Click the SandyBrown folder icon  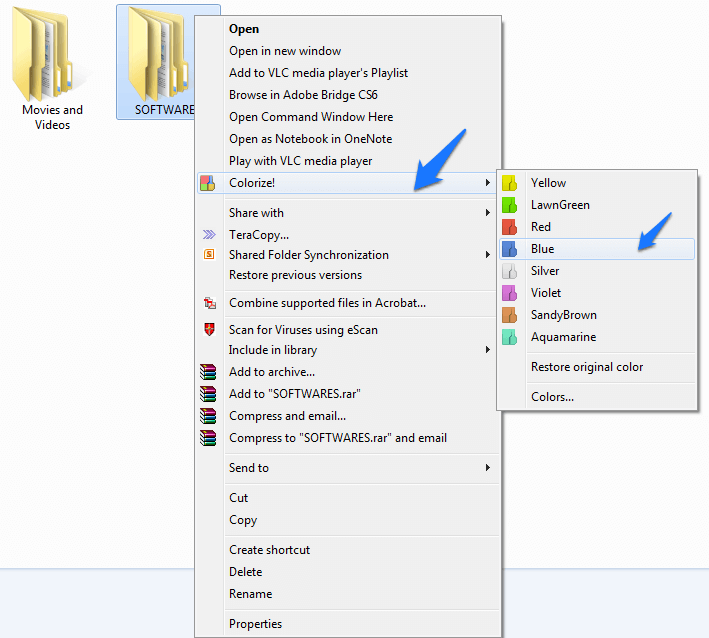coord(510,315)
